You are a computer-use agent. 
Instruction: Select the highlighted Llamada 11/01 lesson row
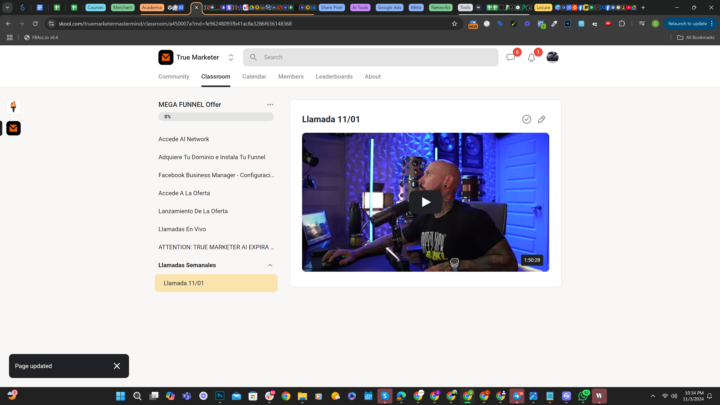[216, 283]
